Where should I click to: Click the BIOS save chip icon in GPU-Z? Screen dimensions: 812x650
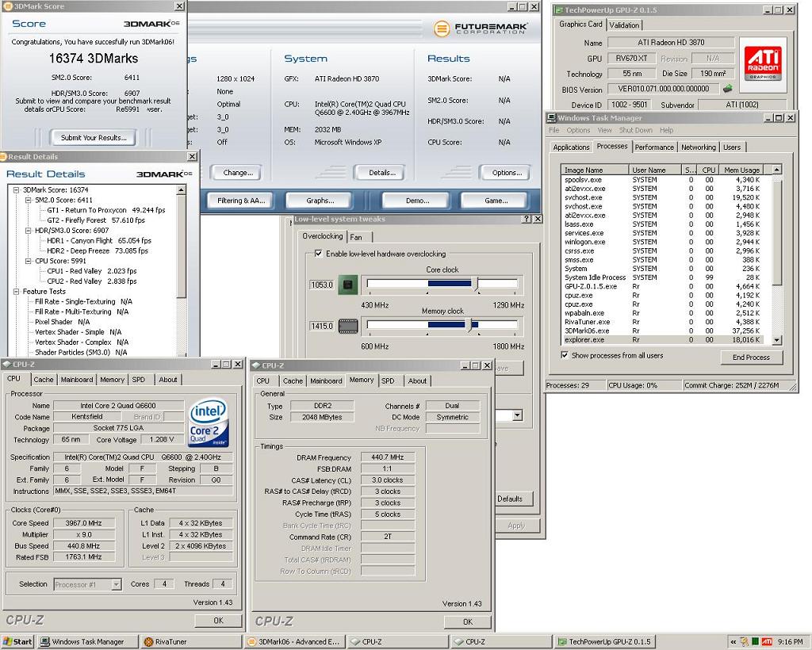point(728,89)
